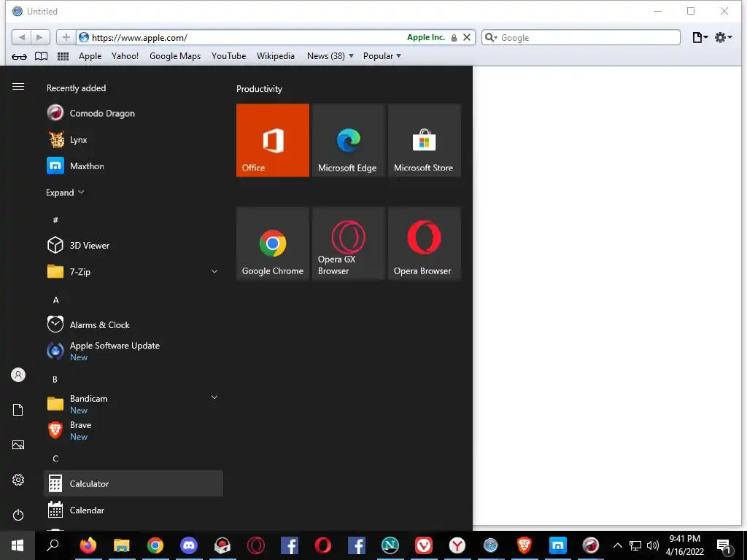Open Top Sites grid icon
Screen dimensions: 747x560
pos(63,56)
